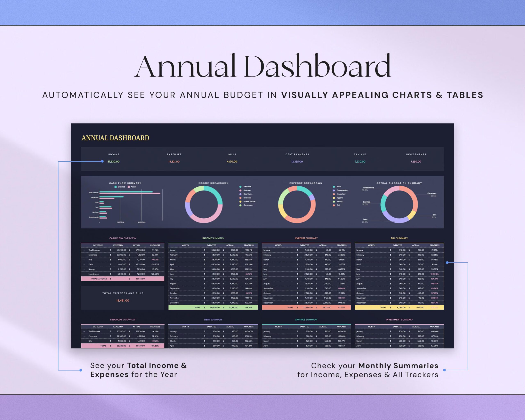This screenshot has width=525, height=420.
Task: Expand the Total Income row in Cash Flow Overview
Action: pyautogui.click(x=84, y=250)
